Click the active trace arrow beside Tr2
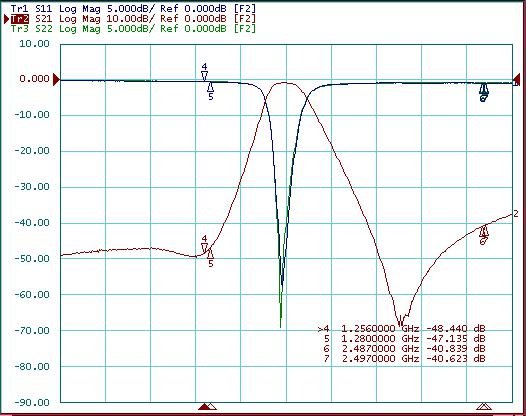This screenshot has height=416, width=526. tap(6, 19)
